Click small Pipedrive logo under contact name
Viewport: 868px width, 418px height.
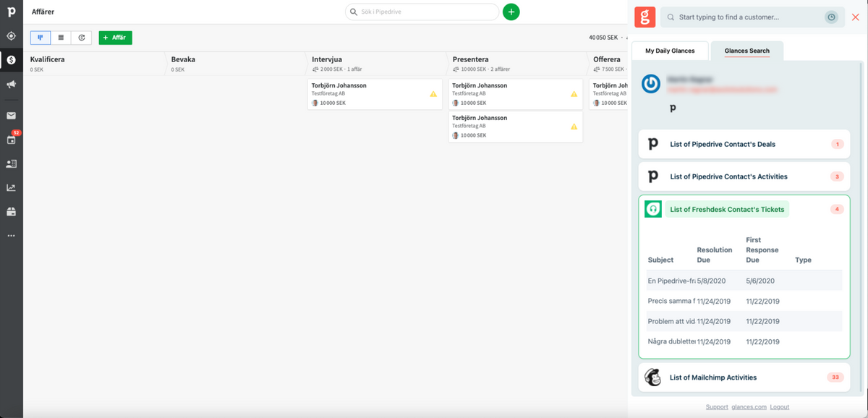[673, 108]
